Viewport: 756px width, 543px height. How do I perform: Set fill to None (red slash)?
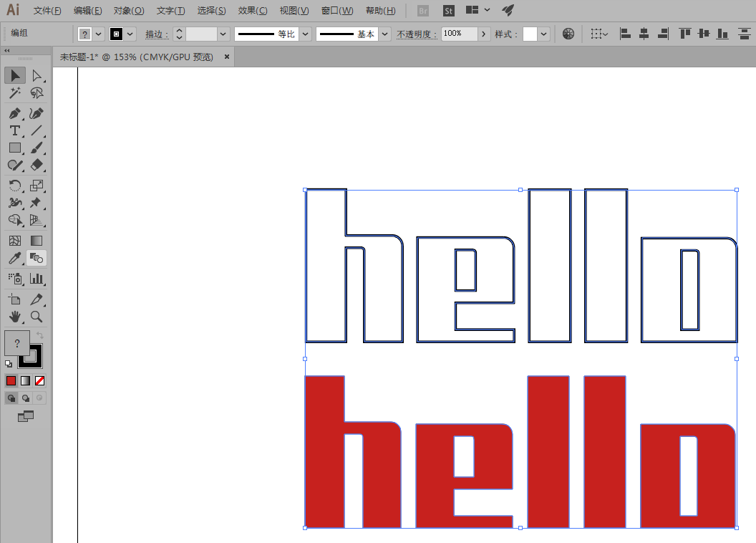39,380
